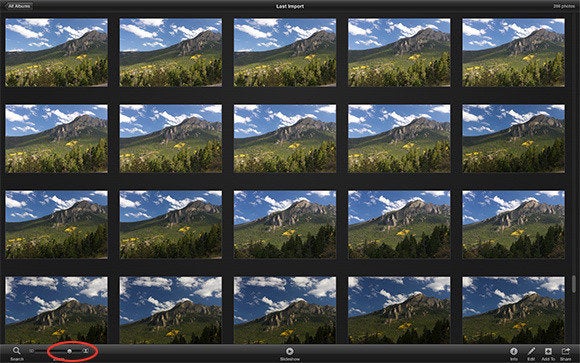Select the second photo in bottom row
This screenshot has height=363, width=580.
171,310
